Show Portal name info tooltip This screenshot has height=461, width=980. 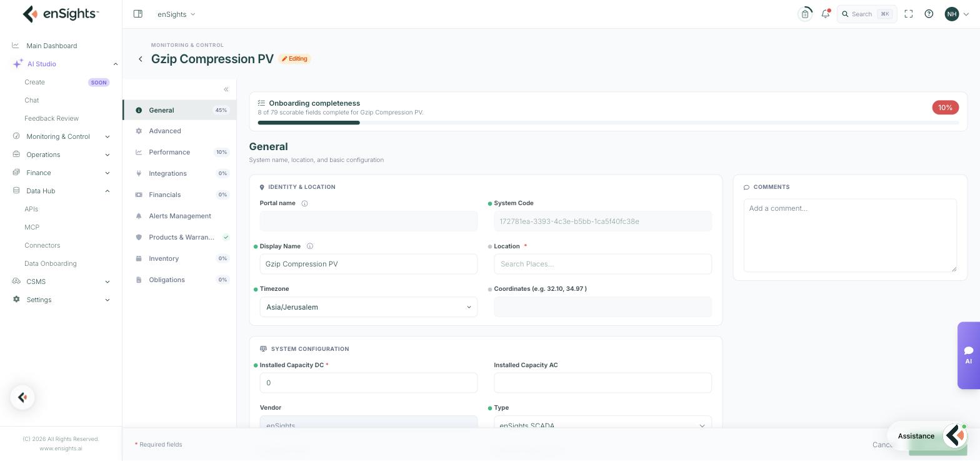[x=305, y=203]
